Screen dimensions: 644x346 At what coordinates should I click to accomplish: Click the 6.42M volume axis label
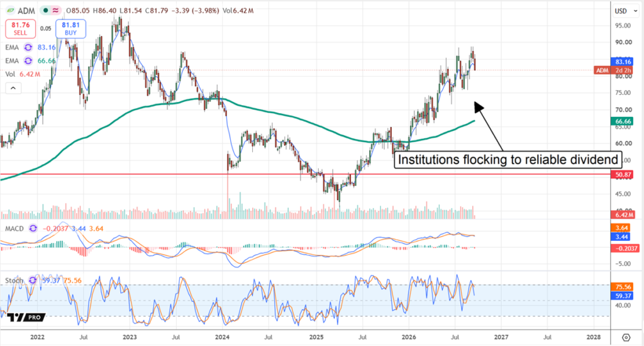[x=625, y=215]
